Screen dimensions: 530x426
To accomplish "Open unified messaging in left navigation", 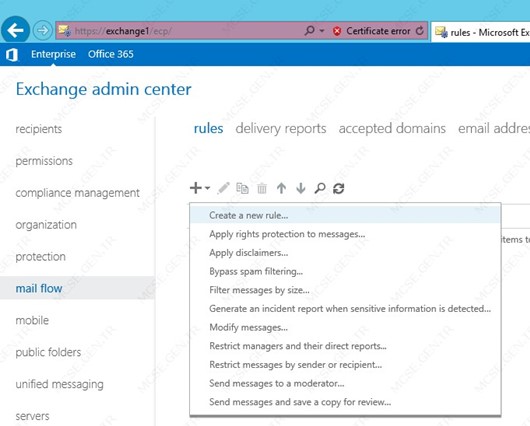I will coord(59,384).
